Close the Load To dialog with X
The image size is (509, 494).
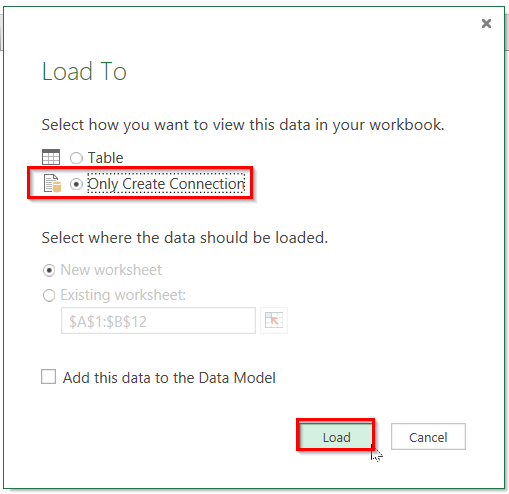point(486,23)
